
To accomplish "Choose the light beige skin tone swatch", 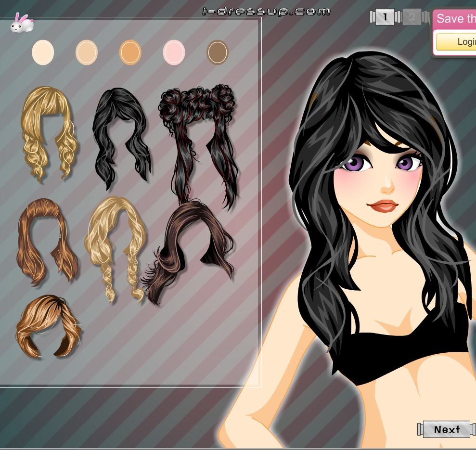I will click(87, 52).
